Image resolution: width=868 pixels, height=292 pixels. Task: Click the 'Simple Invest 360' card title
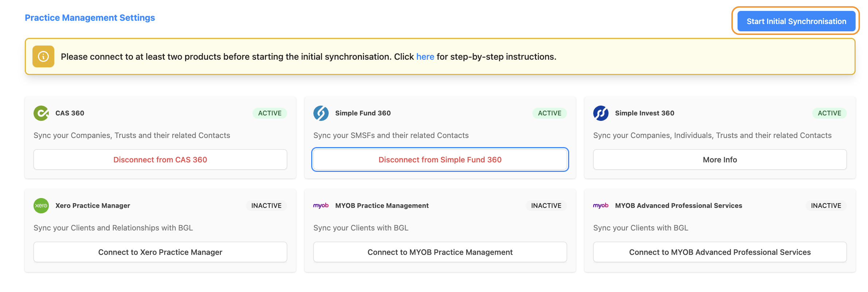[645, 113]
